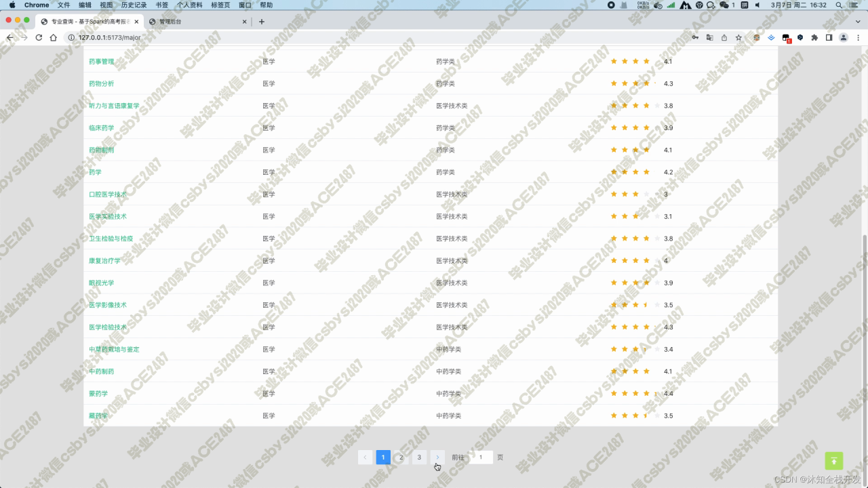This screenshot has width=868, height=488.
Task: Click the WeChat icon in menu bar
Action: click(726, 5)
